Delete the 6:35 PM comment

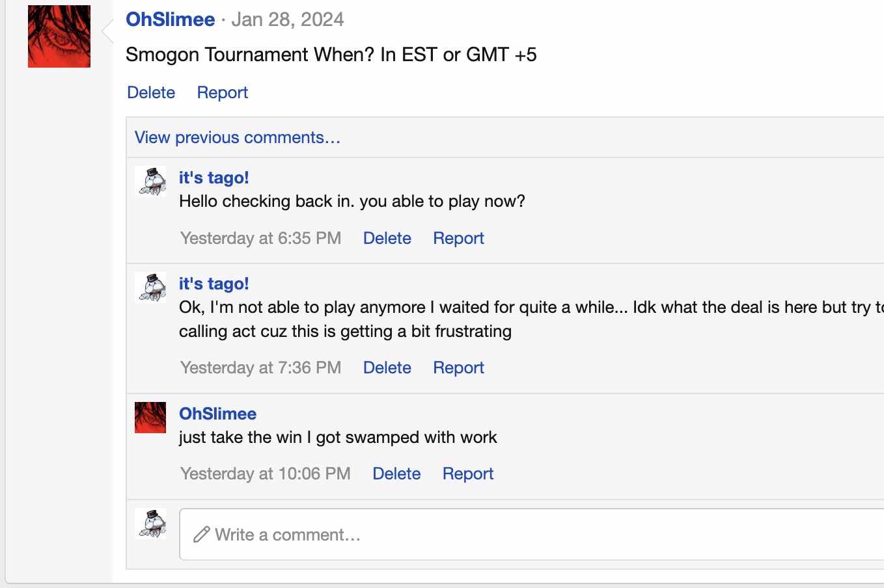pyautogui.click(x=387, y=238)
